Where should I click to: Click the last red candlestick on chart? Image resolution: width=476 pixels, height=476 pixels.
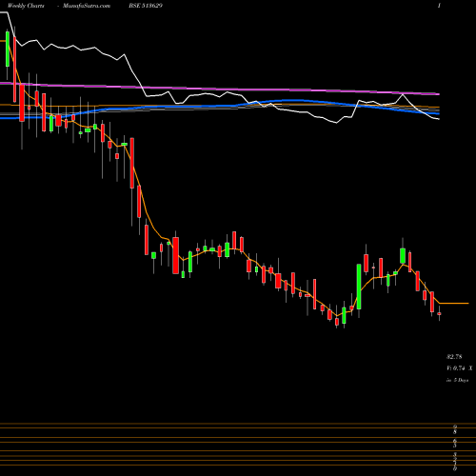[x=440, y=313]
